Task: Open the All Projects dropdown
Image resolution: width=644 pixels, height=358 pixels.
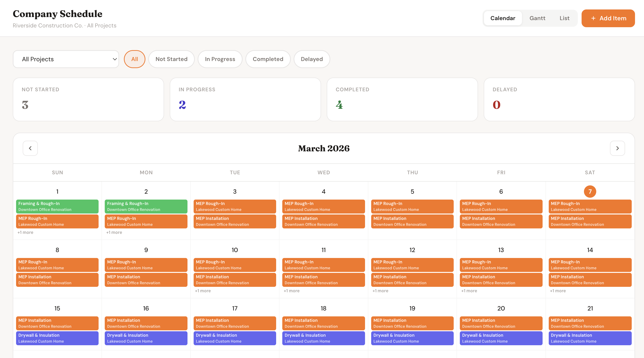Action: tap(66, 59)
